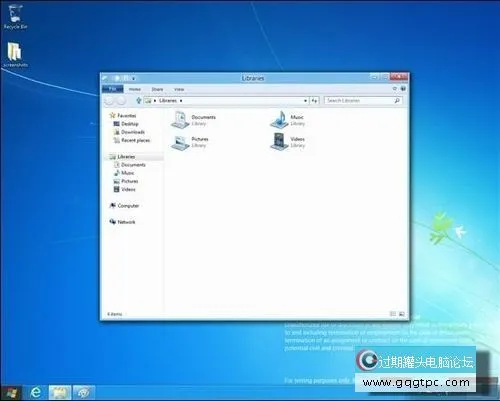
Task: Click the third pinned taskbar app icon
Action: point(83,393)
